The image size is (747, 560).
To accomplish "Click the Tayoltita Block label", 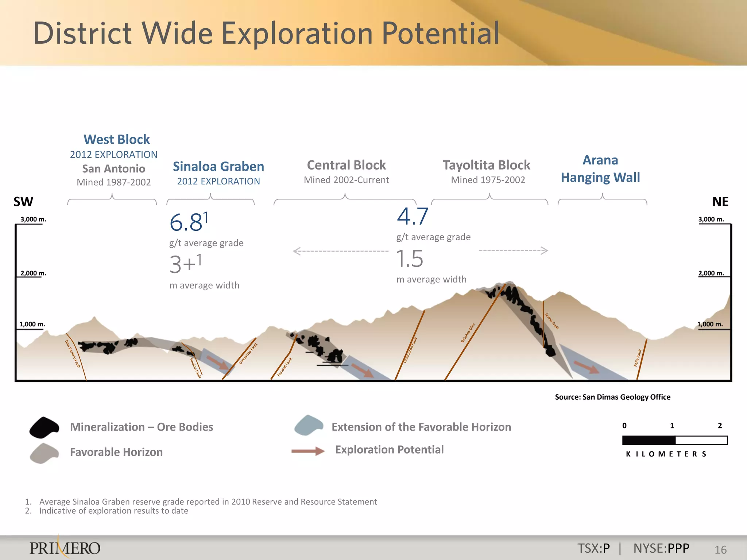I will pos(486,165).
